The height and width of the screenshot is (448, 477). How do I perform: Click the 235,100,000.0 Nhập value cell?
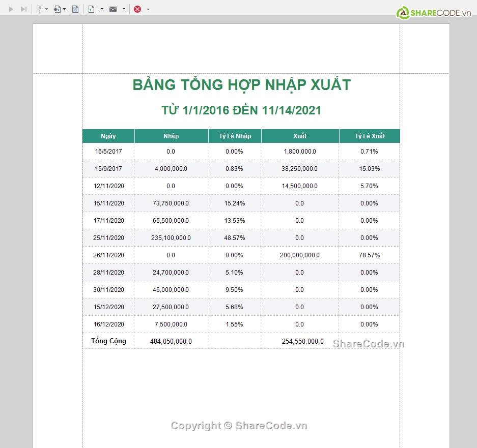tap(171, 238)
